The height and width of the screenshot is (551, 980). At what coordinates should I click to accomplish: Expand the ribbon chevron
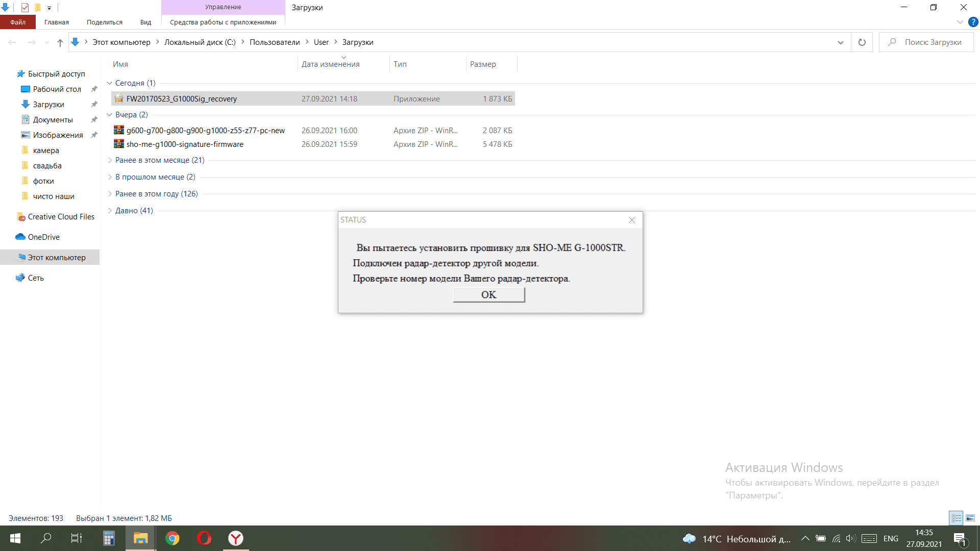pos(960,22)
